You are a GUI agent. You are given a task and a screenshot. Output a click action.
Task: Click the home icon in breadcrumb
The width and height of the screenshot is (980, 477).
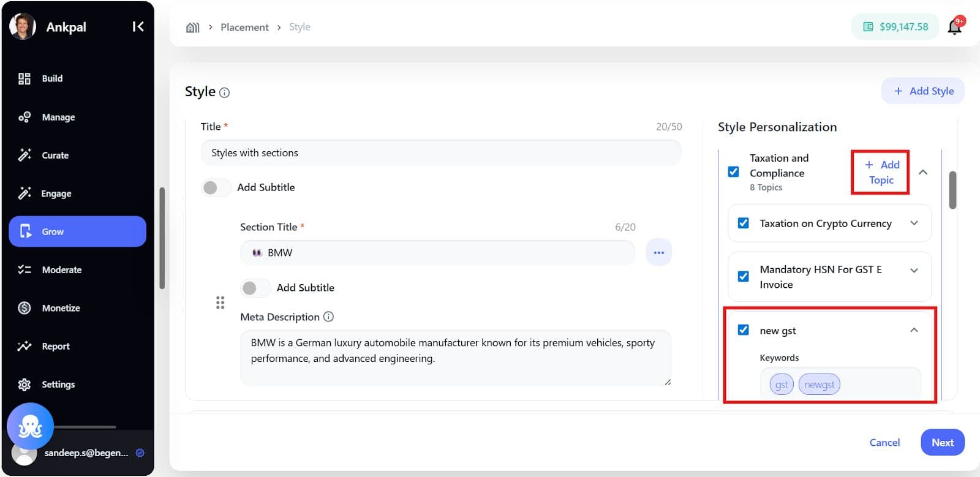192,28
